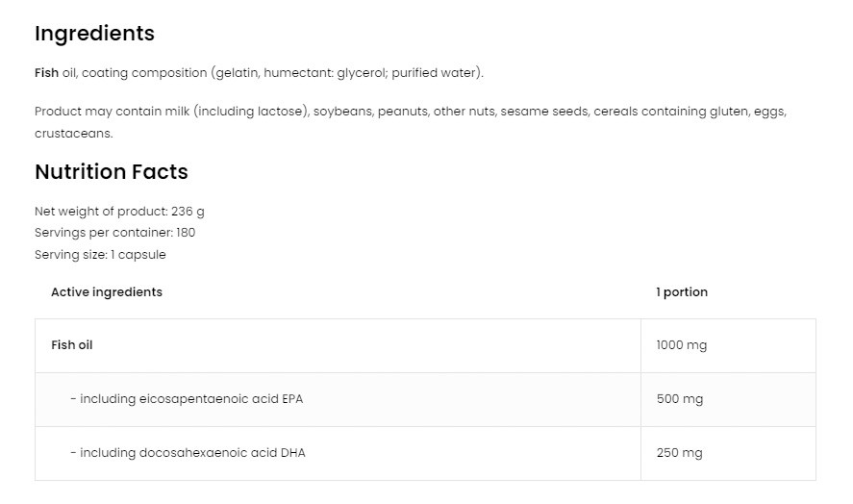Click the word crustaceans in allergen note
853x504 pixels.
point(73,134)
